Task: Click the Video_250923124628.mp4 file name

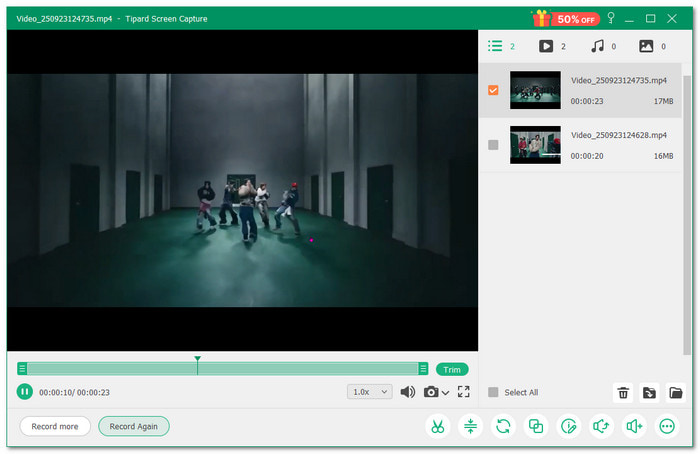Action: tap(619, 135)
